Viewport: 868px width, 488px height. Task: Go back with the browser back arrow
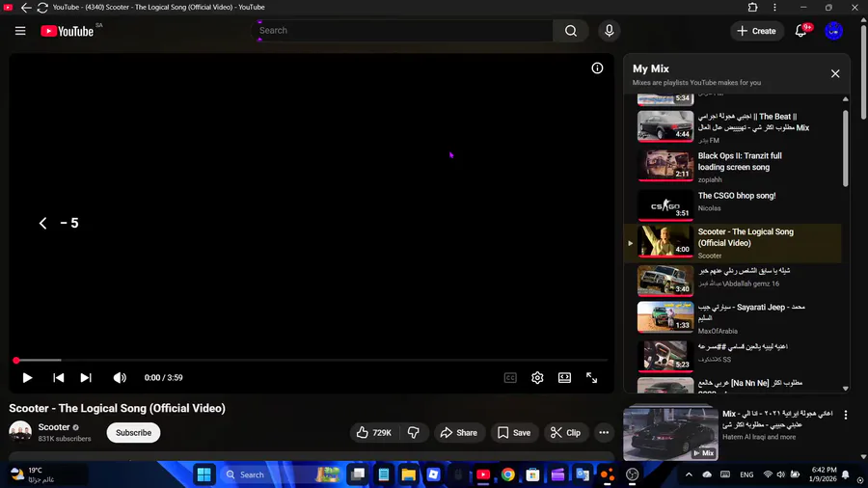point(26,7)
